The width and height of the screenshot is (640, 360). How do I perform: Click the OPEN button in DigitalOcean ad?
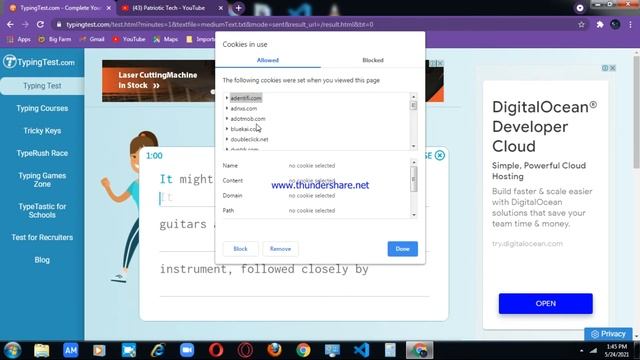545,303
